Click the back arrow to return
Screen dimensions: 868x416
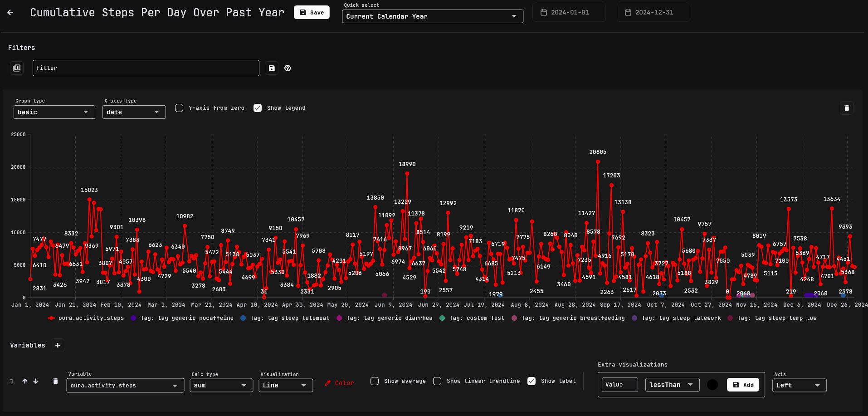(x=10, y=12)
